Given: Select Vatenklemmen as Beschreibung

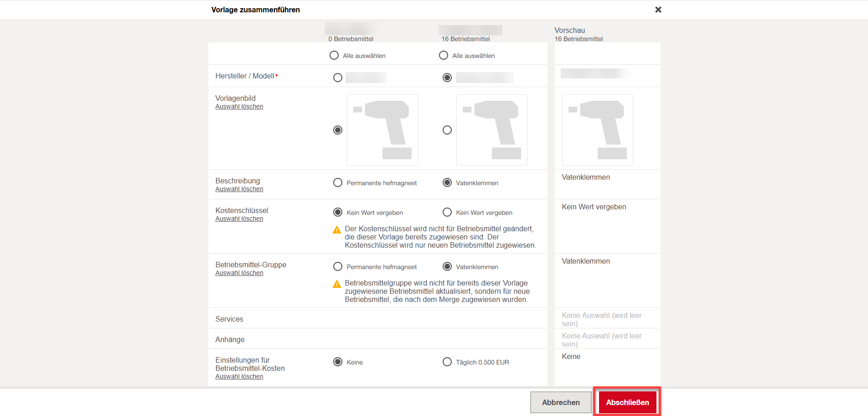Looking at the screenshot, I should pos(447,183).
